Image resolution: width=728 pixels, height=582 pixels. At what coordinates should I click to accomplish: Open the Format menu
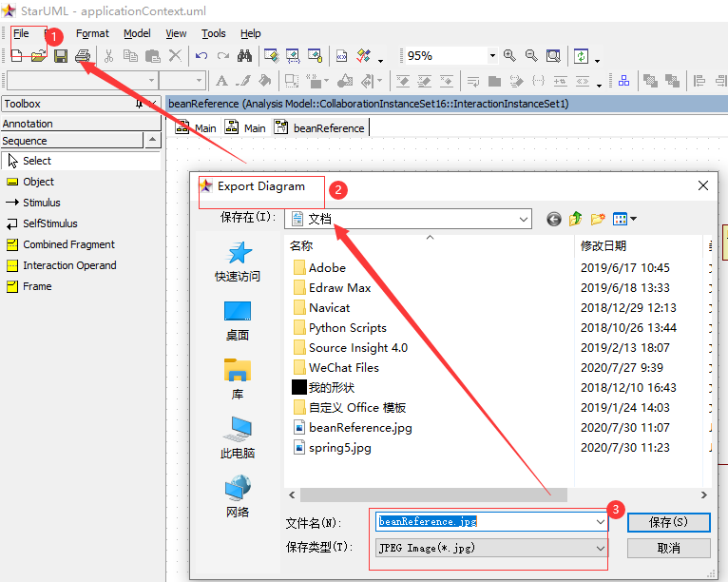pyautogui.click(x=92, y=33)
